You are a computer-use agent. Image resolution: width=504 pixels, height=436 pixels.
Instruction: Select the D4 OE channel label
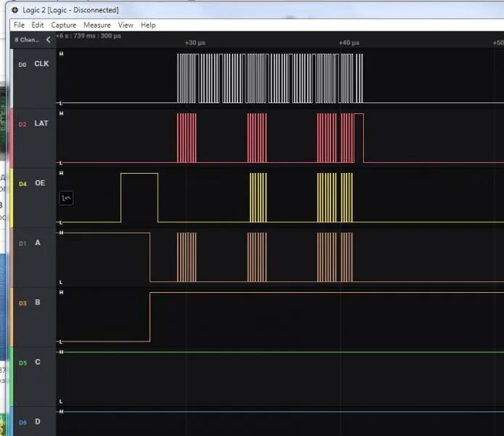[x=32, y=183]
